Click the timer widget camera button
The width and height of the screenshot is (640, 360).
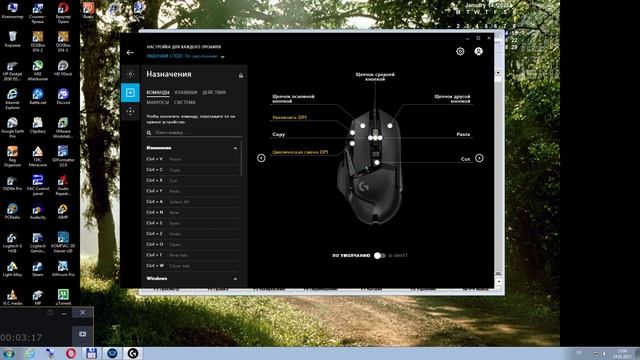tap(82, 334)
